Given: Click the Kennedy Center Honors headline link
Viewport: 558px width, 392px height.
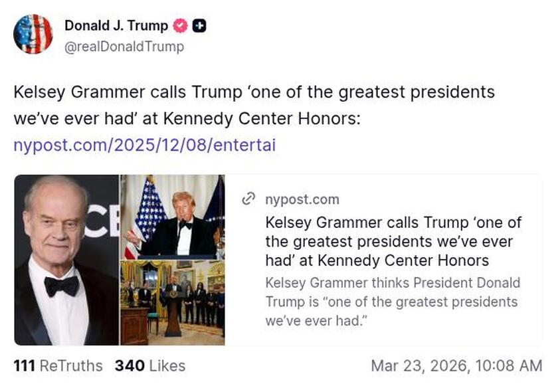Looking at the screenshot, I should click(x=393, y=242).
